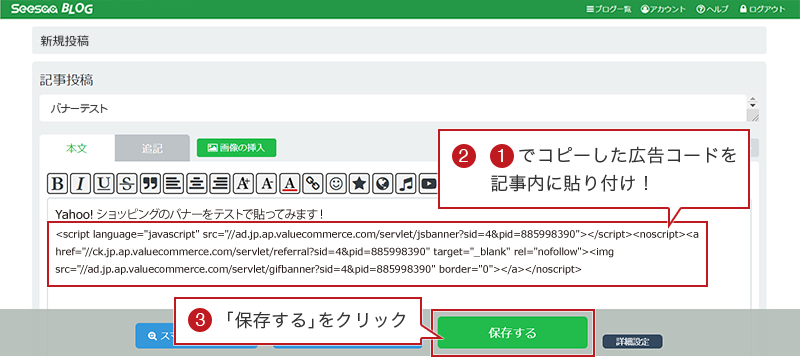Open the emoji smiley picker
The height and width of the screenshot is (360, 800).
336,184
